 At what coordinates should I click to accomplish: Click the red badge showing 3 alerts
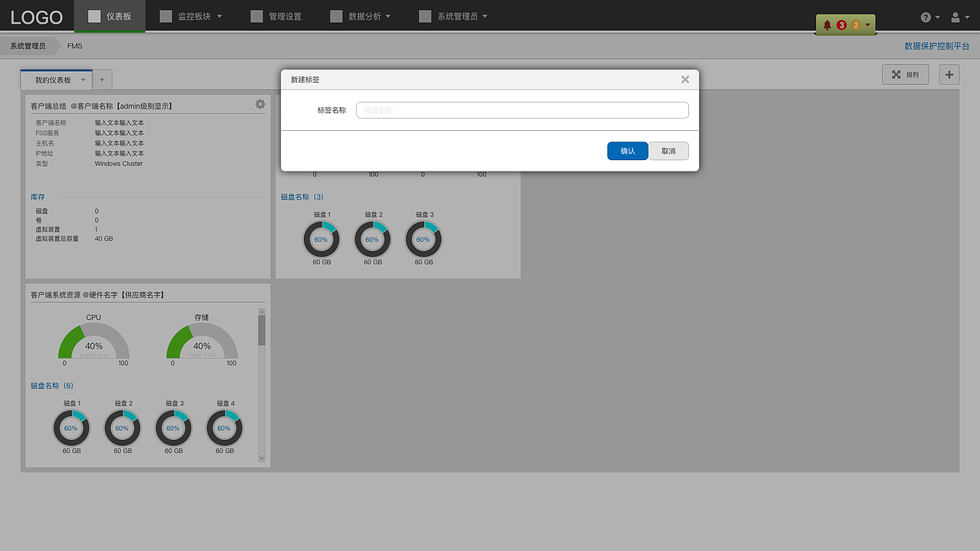pyautogui.click(x=841, y=25)
